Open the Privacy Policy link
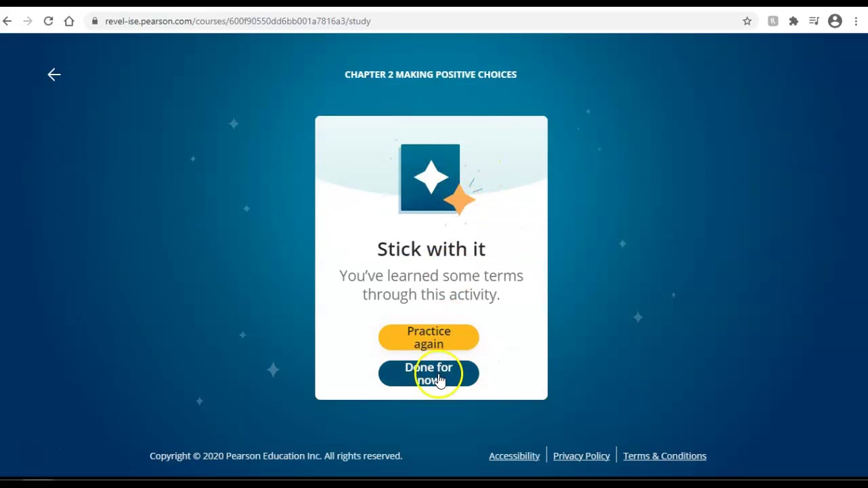This screenshot has height=488, width=868. [581, 456]
